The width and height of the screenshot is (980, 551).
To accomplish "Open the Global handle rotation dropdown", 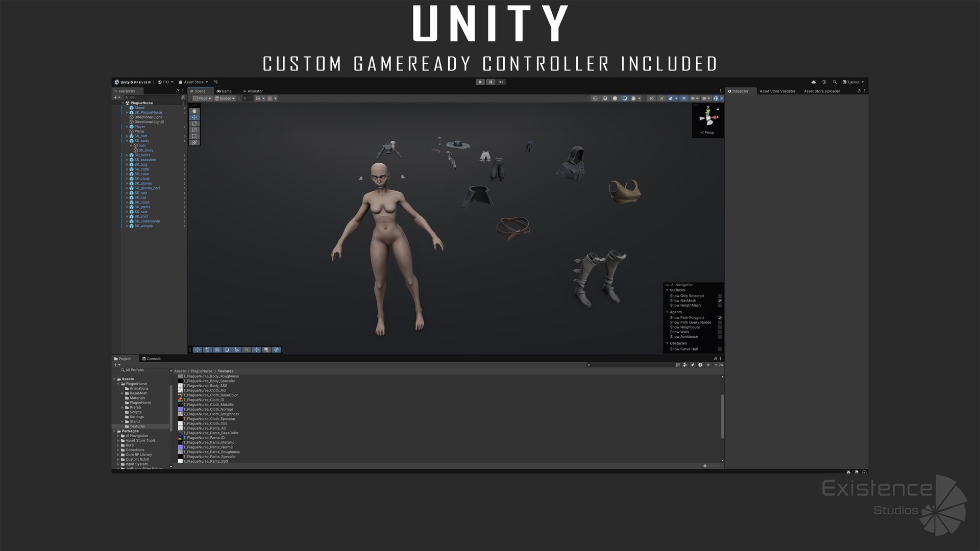I will point(225,98).
